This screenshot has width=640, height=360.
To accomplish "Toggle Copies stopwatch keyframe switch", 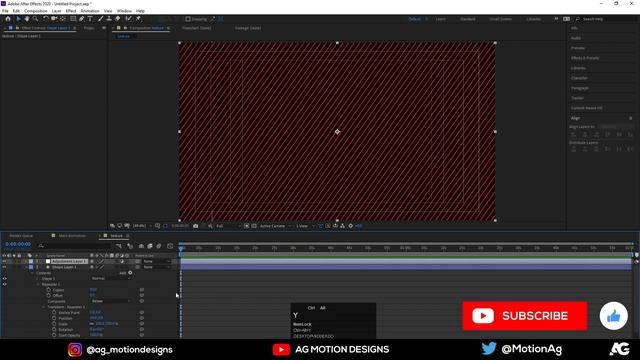I will click(x=49, y=290).
